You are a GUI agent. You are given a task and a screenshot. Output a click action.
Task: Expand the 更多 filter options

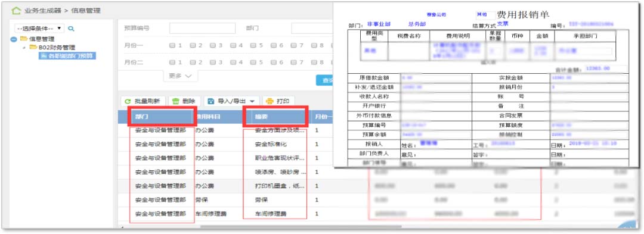click(181, 76)
